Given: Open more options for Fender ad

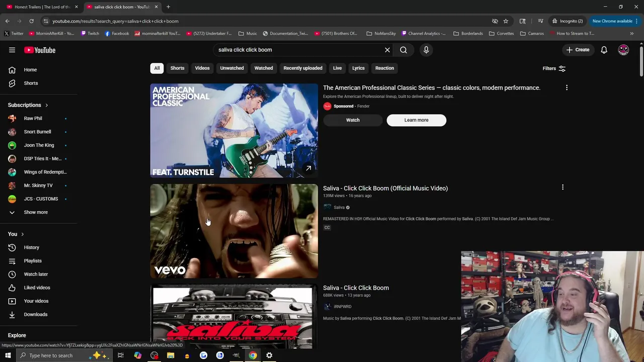Looking at the screenshot, I should click(x=567, y=87).
